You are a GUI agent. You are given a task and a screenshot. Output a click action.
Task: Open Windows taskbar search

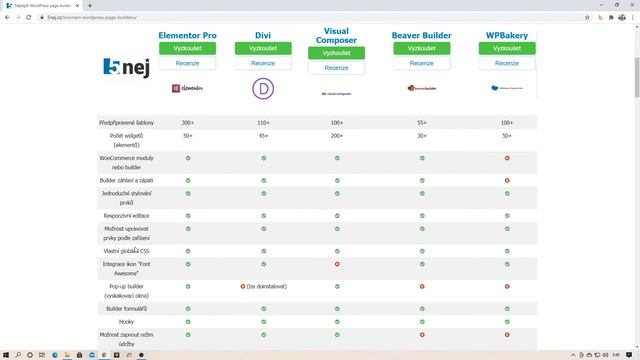[18, 355]
